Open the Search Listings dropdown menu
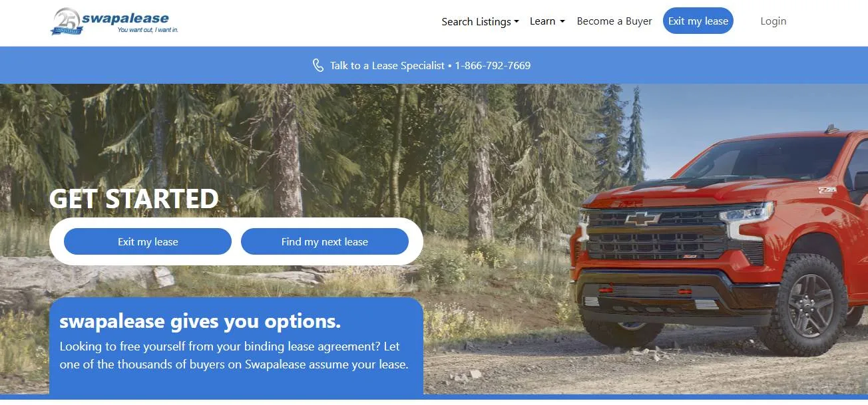 tap(480, 21)
